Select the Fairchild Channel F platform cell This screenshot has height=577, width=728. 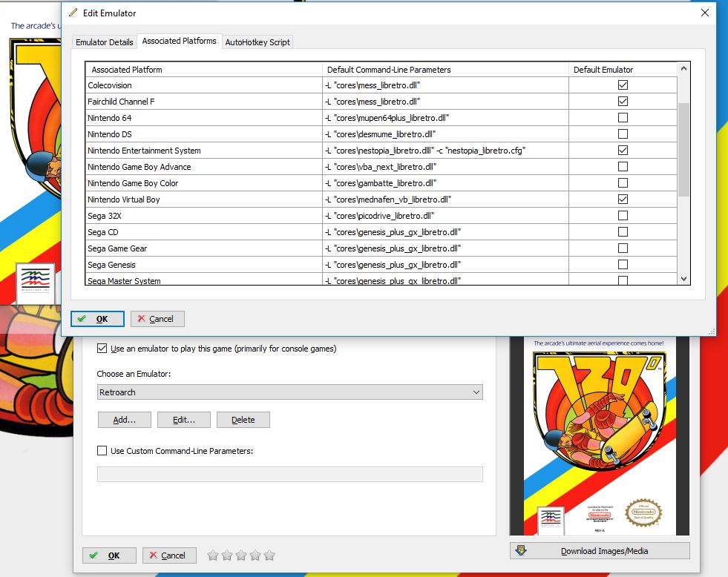click(x=204, y=102)
